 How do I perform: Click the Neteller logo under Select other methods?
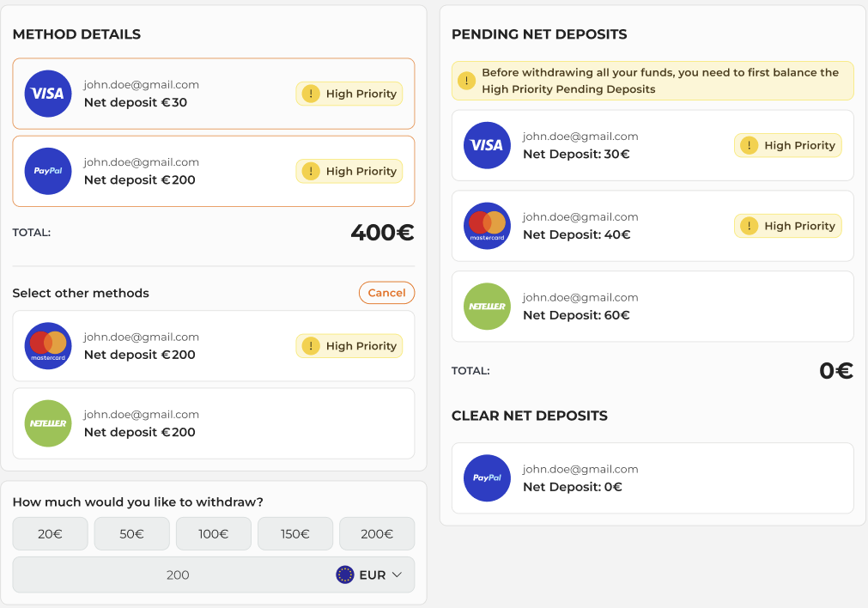(x=48, y=423)
